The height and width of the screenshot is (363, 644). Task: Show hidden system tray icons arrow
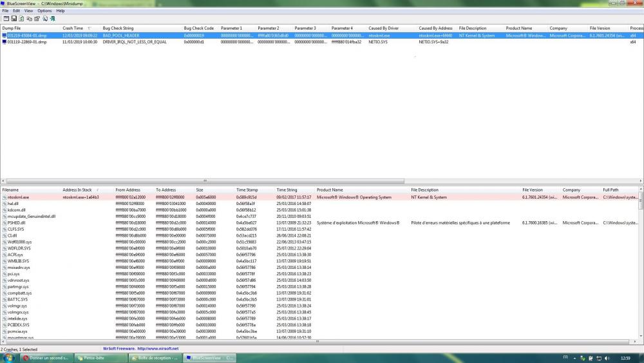575,357
